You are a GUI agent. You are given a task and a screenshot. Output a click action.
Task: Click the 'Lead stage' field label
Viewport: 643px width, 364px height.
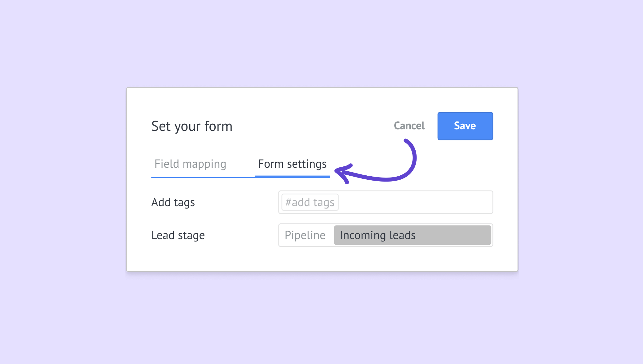coord(178,235)
